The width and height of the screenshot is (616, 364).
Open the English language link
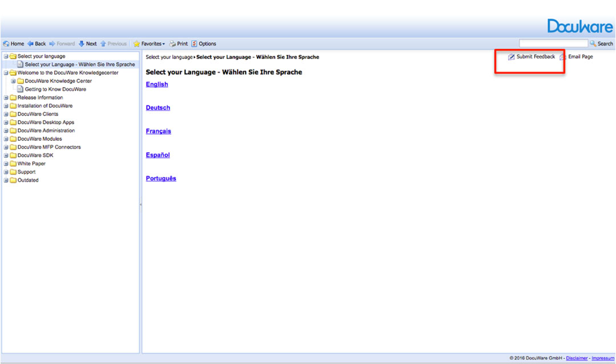pos(157,84)
